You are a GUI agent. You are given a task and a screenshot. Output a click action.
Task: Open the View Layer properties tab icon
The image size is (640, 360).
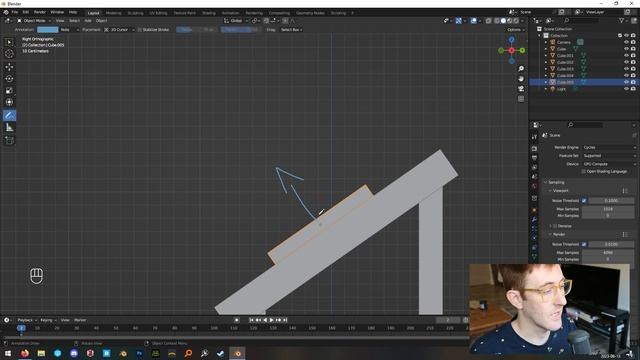pos(534,167)
